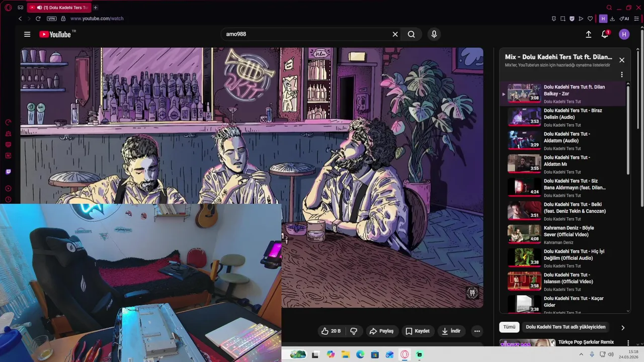Open the purple H extension in toolbar
The image size is (644, 362).
click(x=603, y=19)
